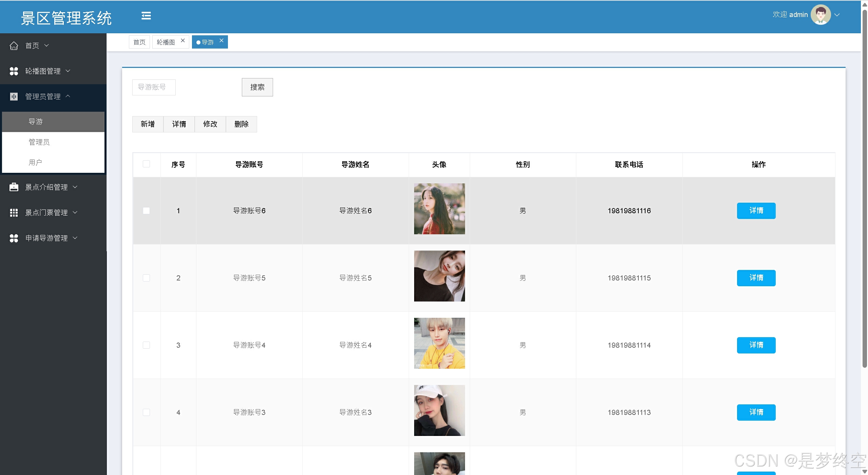The width and height of the screenshot is (868, 475).
Task: Click the sidebar collapse hamburger icon
Action: coord(146,16)
